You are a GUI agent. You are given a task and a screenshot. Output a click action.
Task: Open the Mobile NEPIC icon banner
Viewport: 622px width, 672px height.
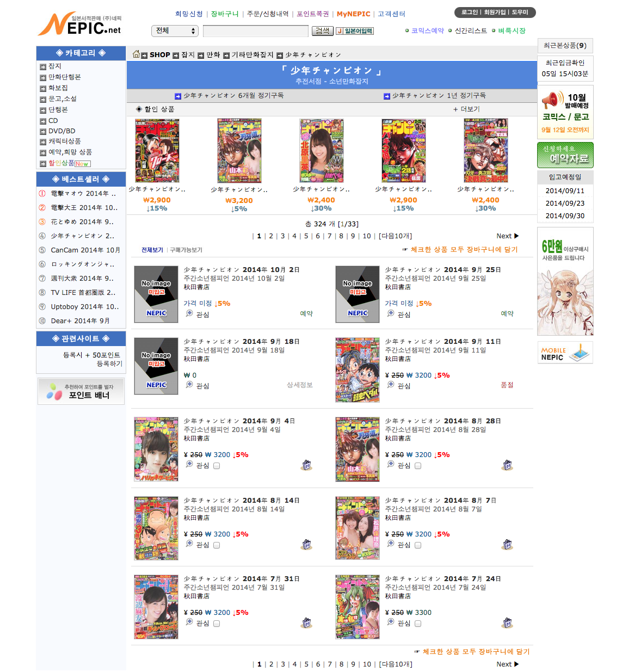(x=565, y=353)
